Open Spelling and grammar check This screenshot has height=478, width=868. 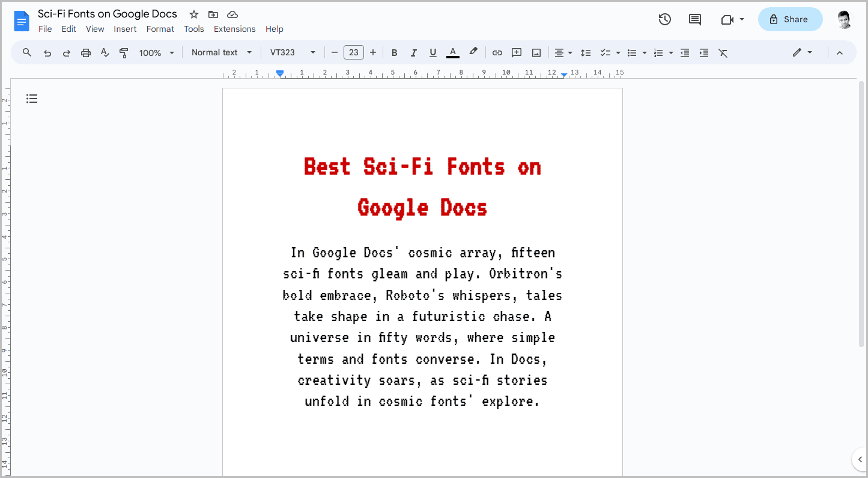105,52
